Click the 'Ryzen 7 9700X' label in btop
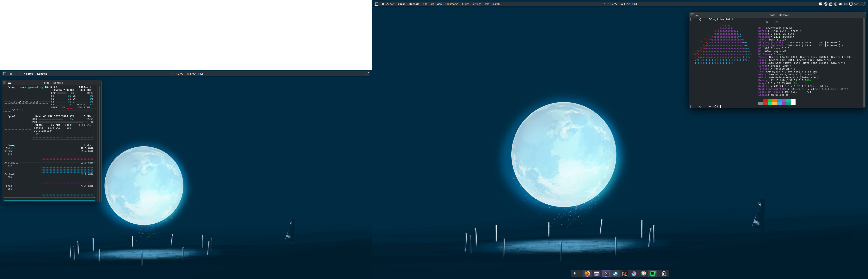This screenshot has height=279, width=868. coord(64,90)
